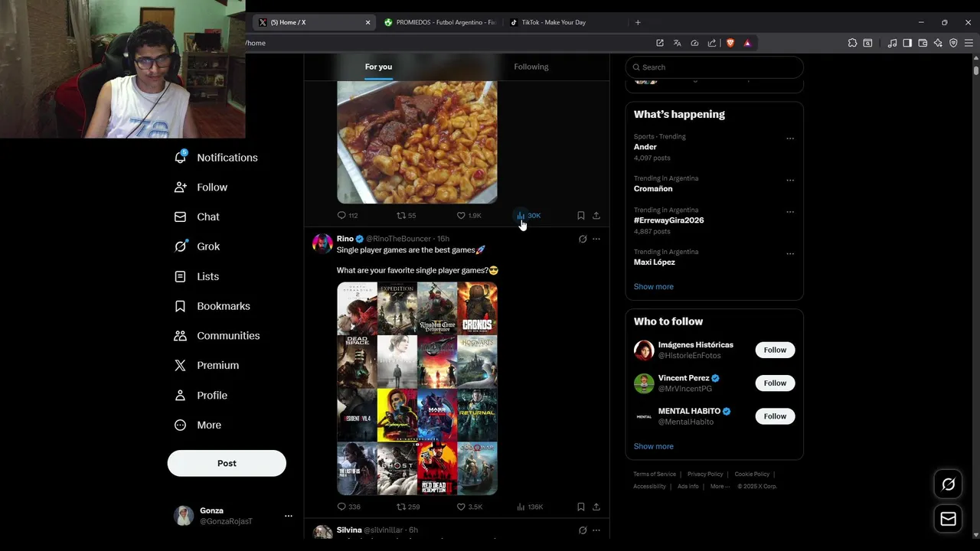Click the Post button
Screen dimensions: 980x551
click(227, 463)
